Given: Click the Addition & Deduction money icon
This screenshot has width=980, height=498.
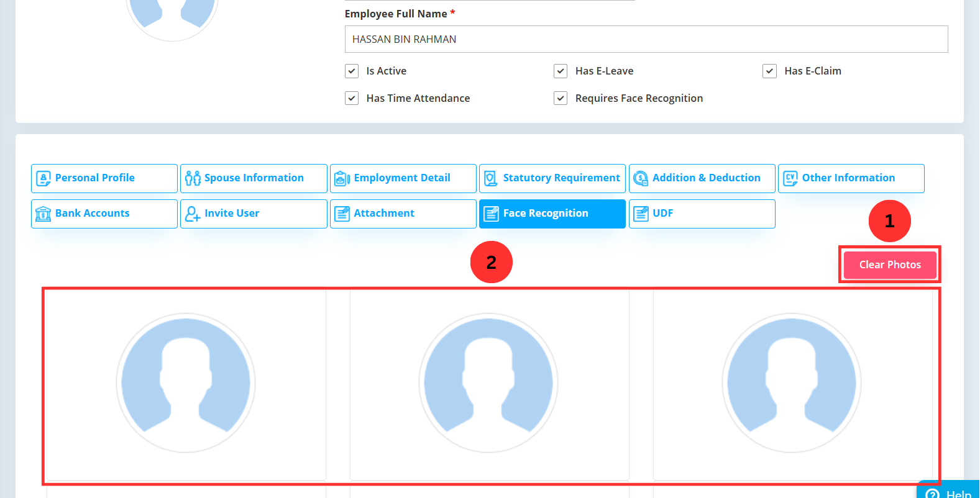Looking at the screenshot, I should point(640,179).
